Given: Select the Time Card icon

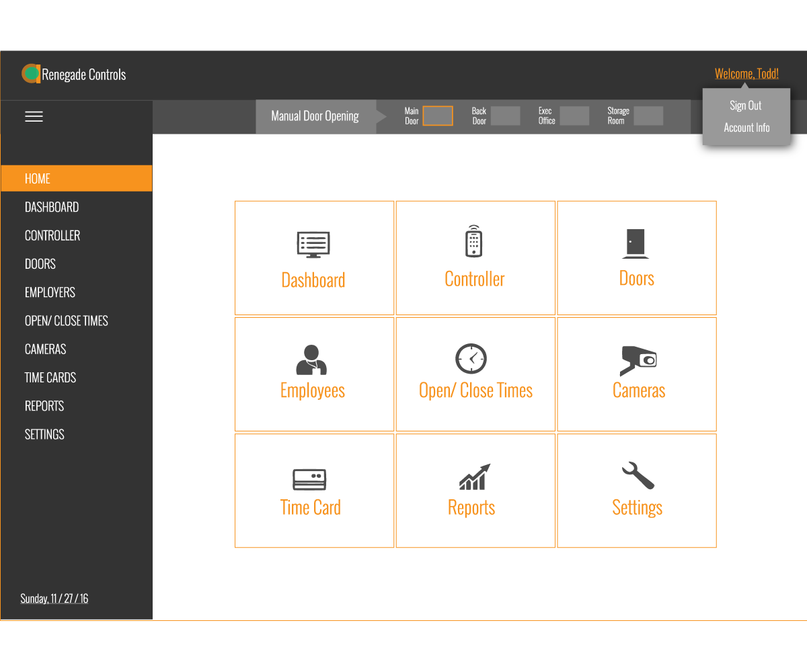Looking at the screenshot, I should coord(309,479).
